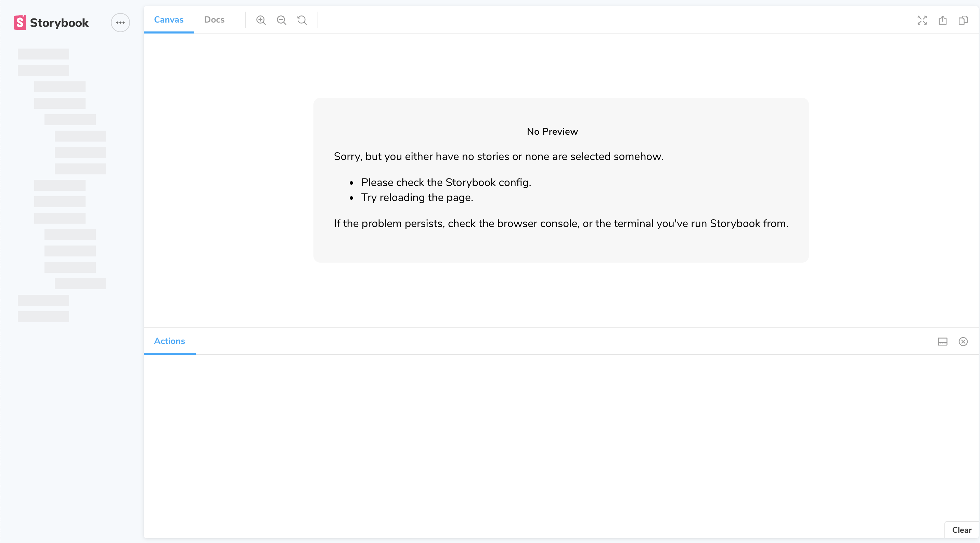Toggle the addon panel orientation

942,342
